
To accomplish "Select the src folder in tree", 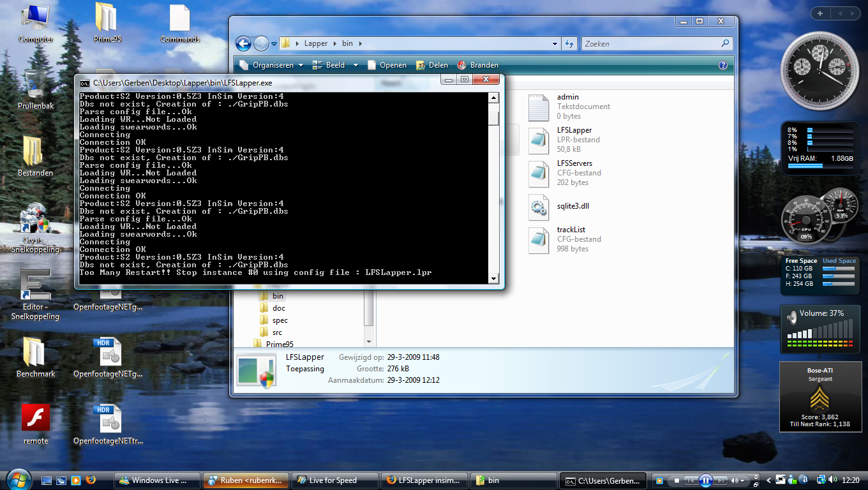I will tap(271, 332).
